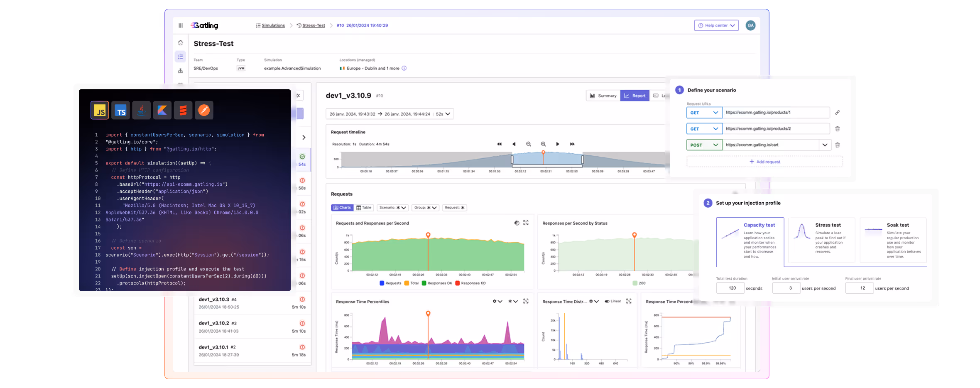The height and width of the screenshot is (388, 980).
Task: Click the Total test duration input field
Action: 730,288
